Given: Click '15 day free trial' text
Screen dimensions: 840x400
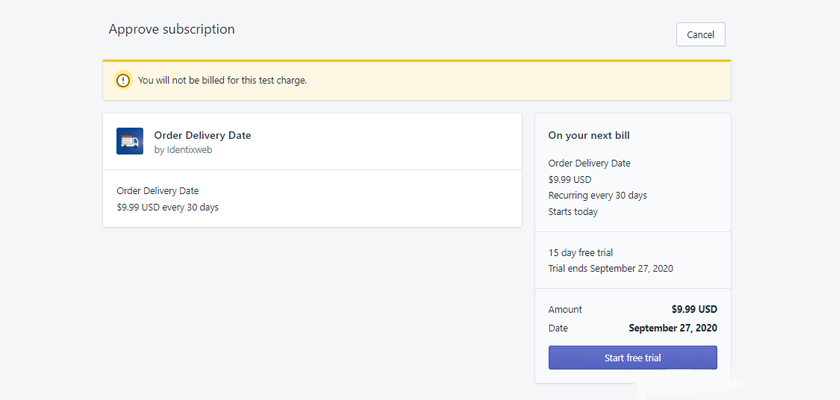Looking at the screenshot, I should pos(580,252).
